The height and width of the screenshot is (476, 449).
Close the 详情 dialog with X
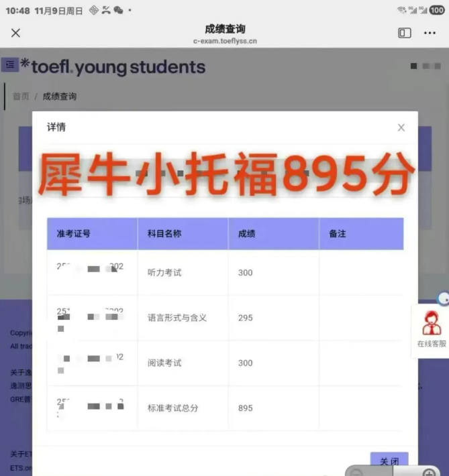[x=401, y=127]
